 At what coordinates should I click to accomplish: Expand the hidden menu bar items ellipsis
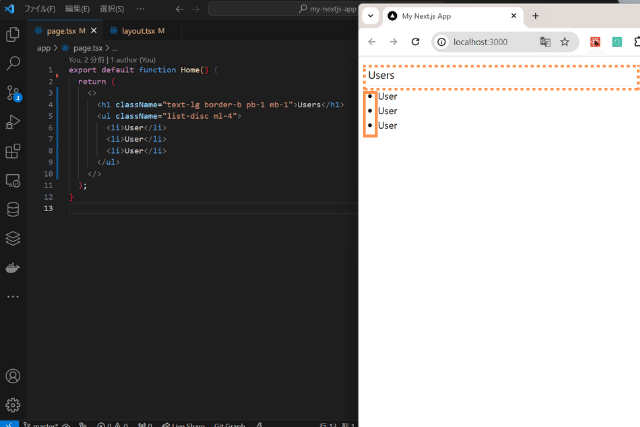tap(140, 9)
